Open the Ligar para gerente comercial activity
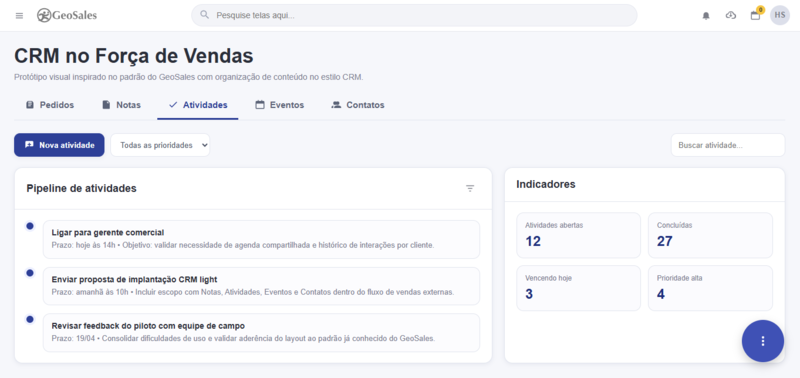The height and width of the screenshot is (378, 800). tap(261, 239)
